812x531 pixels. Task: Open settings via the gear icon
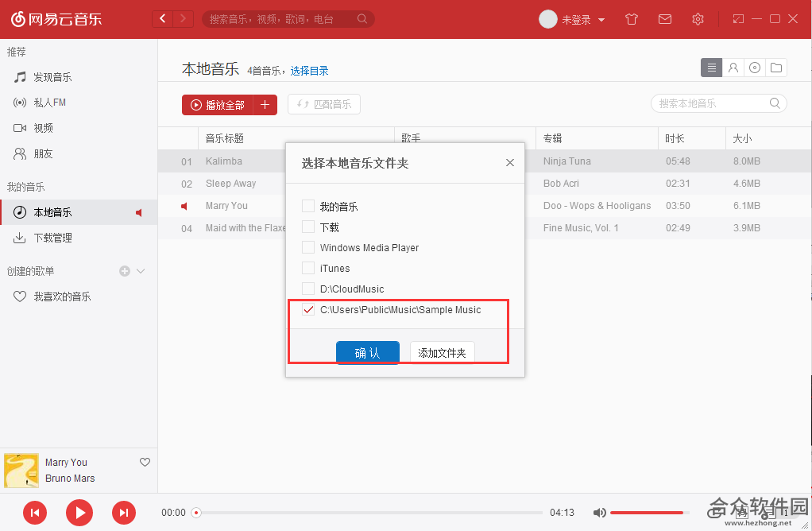pos(698,19)
